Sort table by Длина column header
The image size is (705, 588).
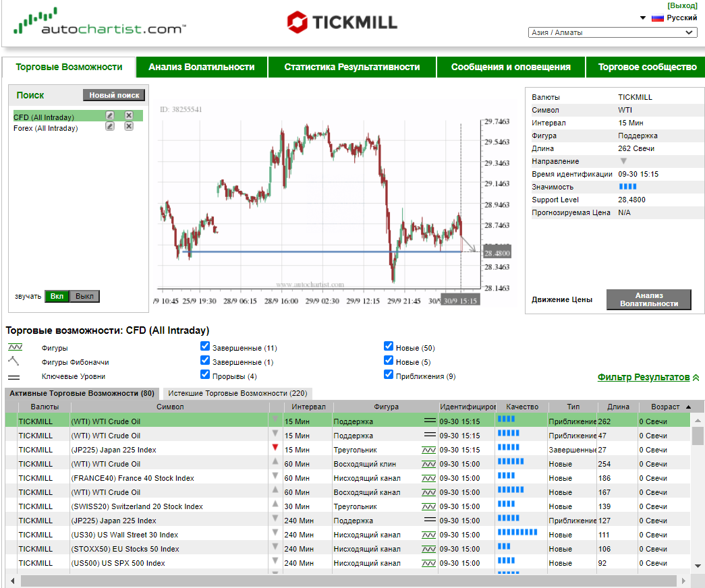coord(618,407)
